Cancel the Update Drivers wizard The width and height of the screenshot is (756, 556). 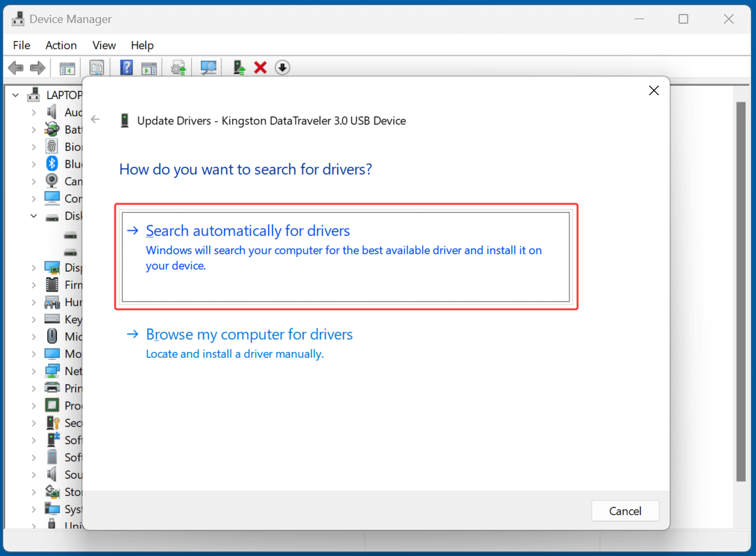tap(625, 511)
